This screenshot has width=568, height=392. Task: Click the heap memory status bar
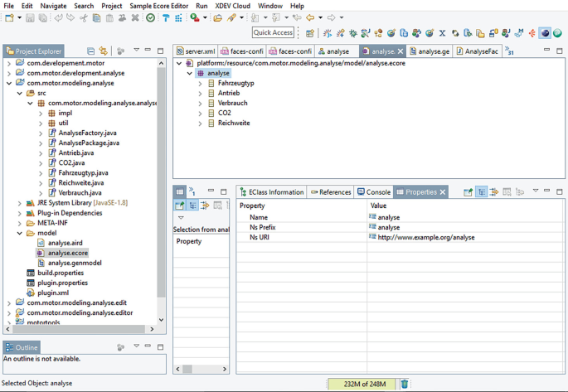point(362,384)
